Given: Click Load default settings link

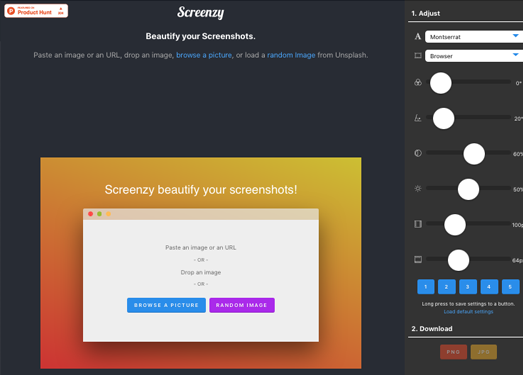Looking at the screenshot, I should pos(468,312).
